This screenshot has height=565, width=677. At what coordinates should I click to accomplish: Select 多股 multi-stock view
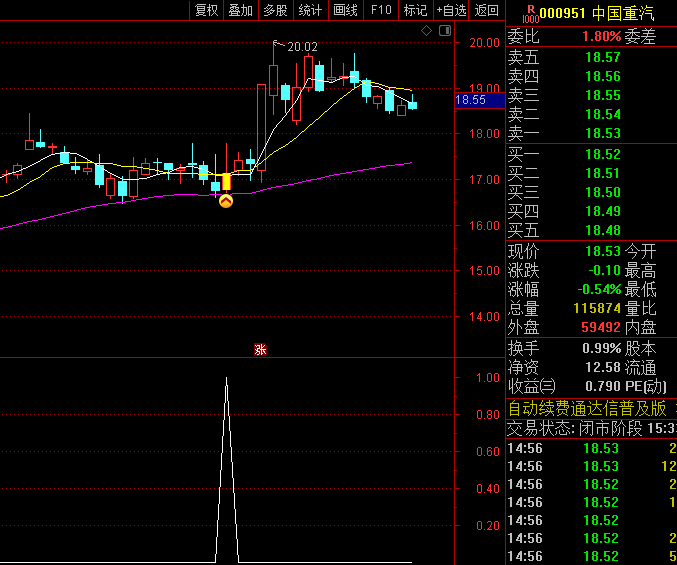pyautogui.click(x=275, y=10)
